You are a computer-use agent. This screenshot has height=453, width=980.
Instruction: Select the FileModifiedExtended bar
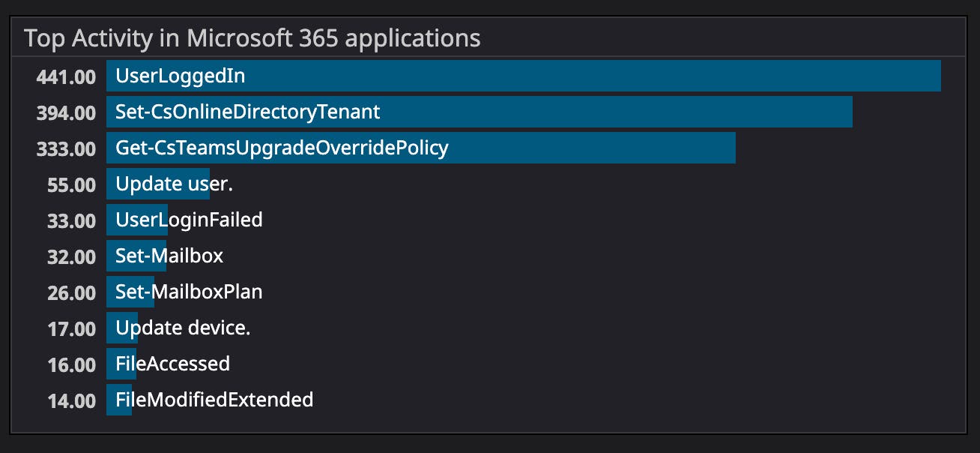pos(120,400)
